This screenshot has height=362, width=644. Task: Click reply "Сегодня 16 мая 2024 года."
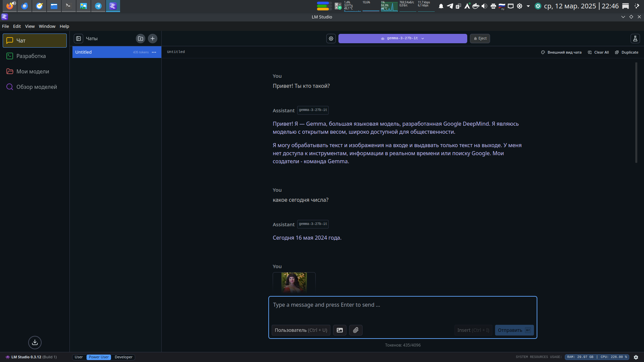(307, 238)
